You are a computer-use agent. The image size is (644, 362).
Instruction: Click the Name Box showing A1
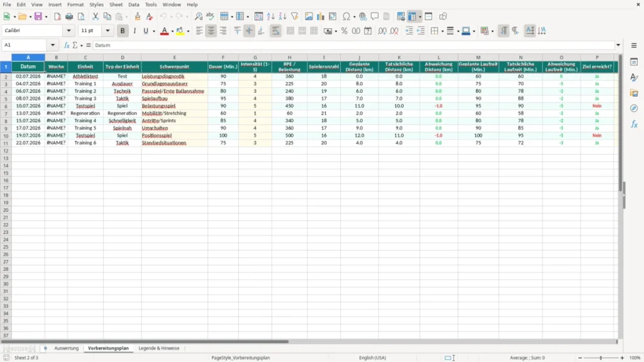point(25,45)
